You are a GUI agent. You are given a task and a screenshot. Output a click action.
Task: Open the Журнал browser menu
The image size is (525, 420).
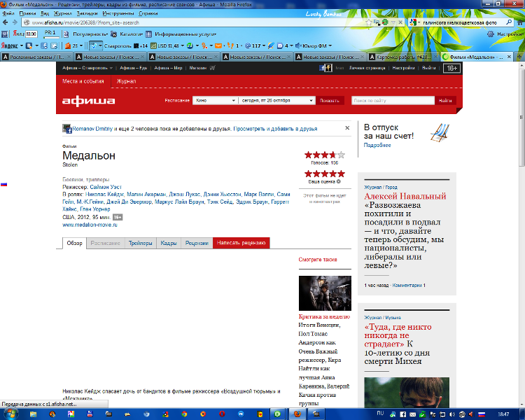63,13
